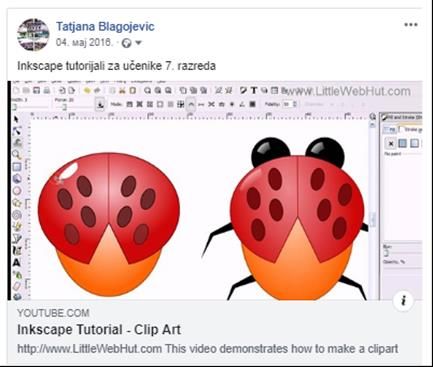This screenshot has height=367, width=433.
Task: Click the link info icon on preview
Action: pyautogui.click(x=404, y=301)
